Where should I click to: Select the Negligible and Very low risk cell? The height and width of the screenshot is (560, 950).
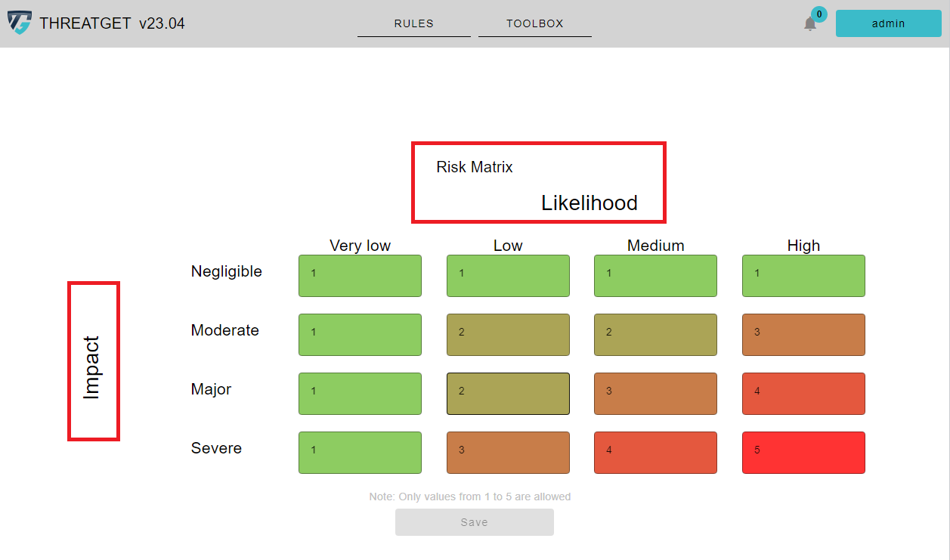pyautogui.click(x=360, y=276)
